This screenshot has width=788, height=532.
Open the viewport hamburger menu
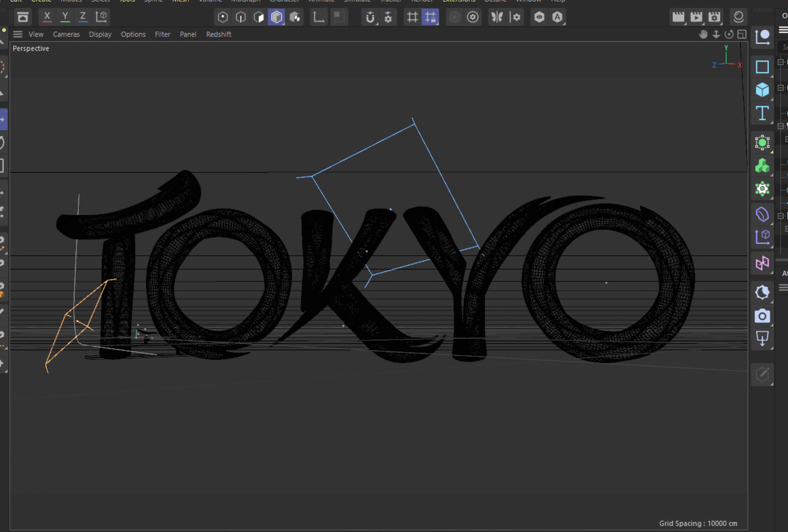[x=18, y=34]
